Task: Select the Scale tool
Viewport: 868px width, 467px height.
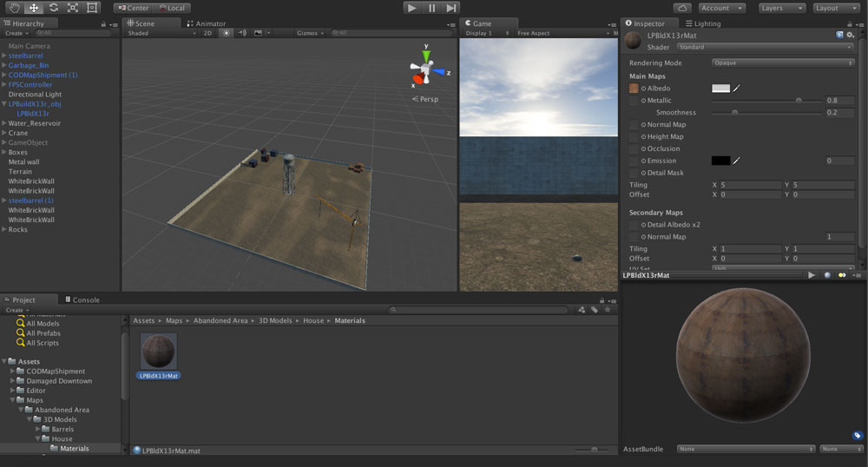Action: click(x=73, y=8)
